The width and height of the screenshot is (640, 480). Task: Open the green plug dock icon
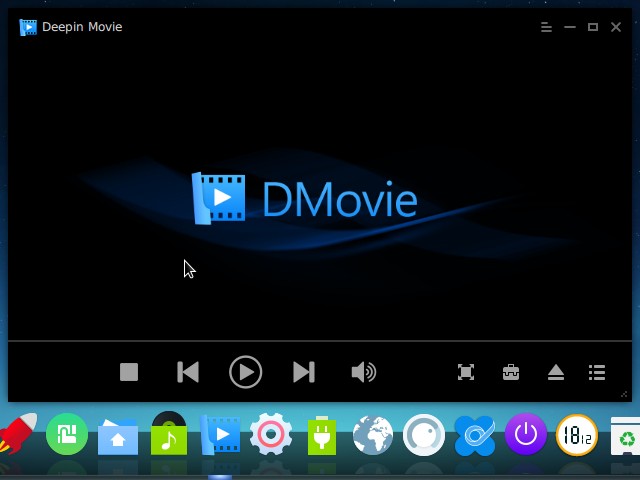[x=322, y=435]
